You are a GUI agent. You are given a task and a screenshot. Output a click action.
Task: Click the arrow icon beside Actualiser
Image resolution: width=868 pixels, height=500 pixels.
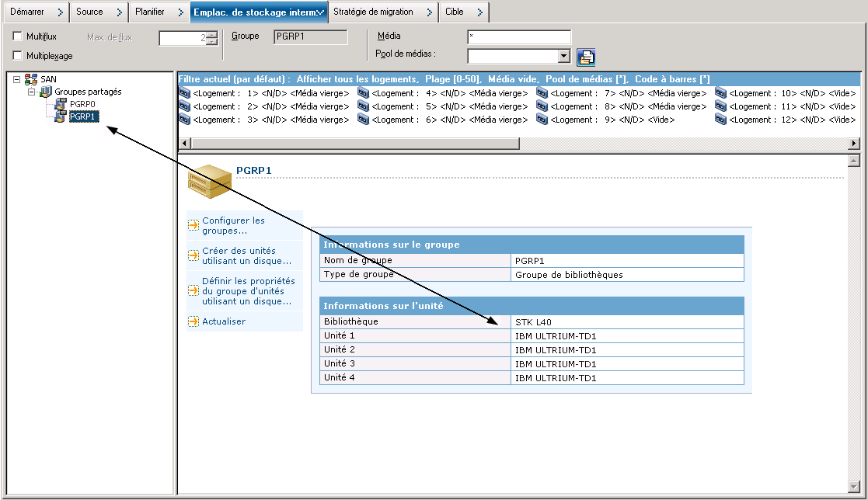[x=193, y=321]
